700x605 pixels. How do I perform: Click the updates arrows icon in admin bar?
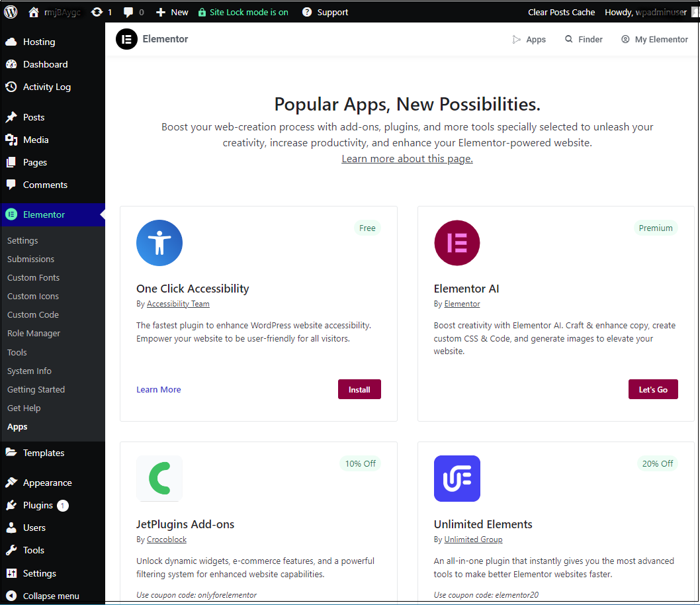pyautogui.click(x=98, y=11)
